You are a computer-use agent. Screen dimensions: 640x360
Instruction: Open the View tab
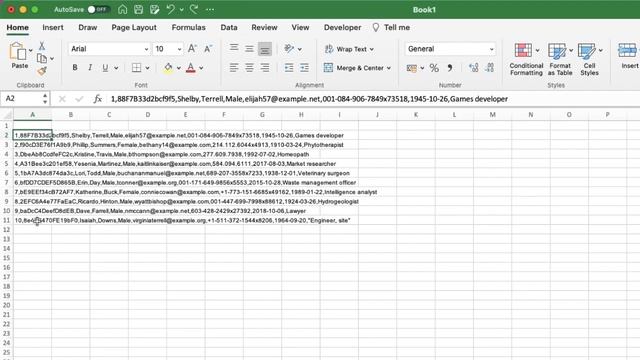point(300,27)
